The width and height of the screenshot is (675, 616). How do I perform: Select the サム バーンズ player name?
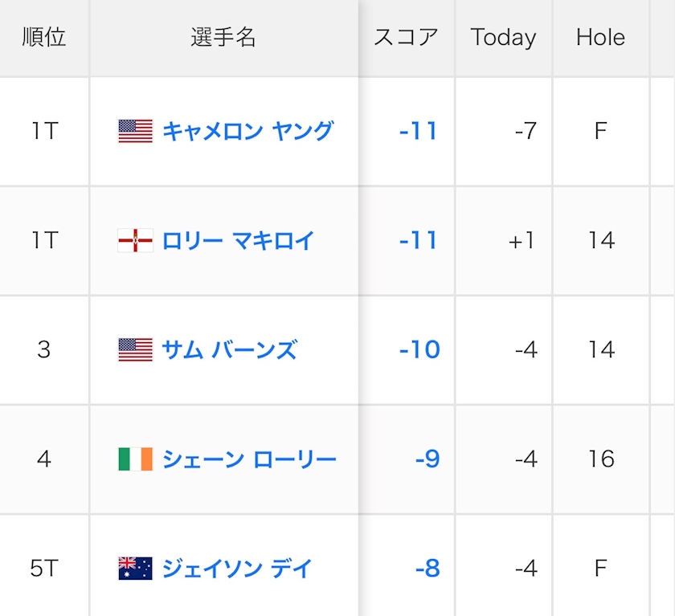[229, 349]
